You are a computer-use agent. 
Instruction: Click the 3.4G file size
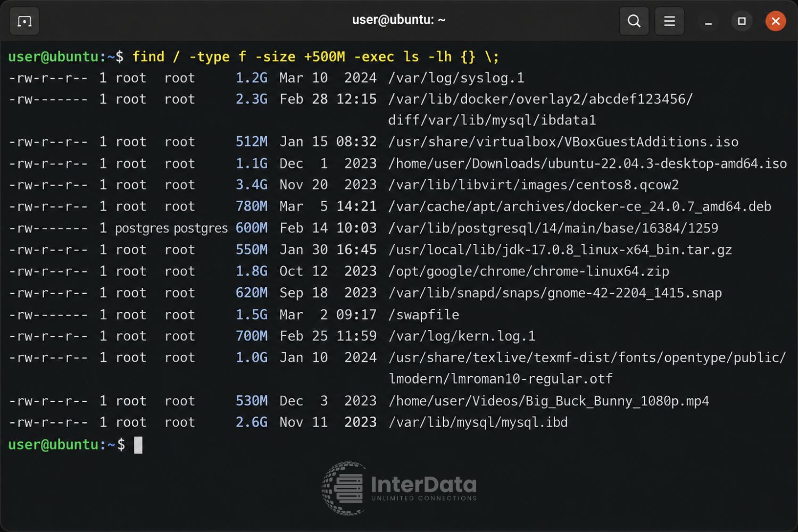251,185
